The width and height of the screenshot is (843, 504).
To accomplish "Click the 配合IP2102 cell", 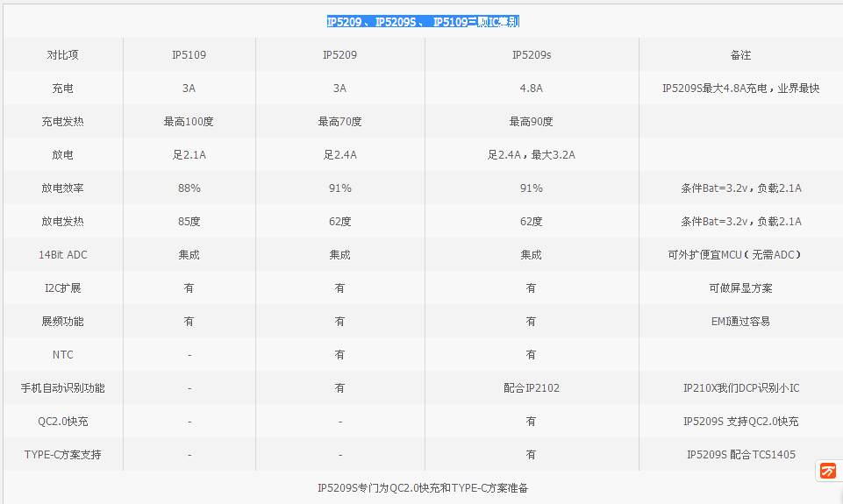I will coord(532,388).
